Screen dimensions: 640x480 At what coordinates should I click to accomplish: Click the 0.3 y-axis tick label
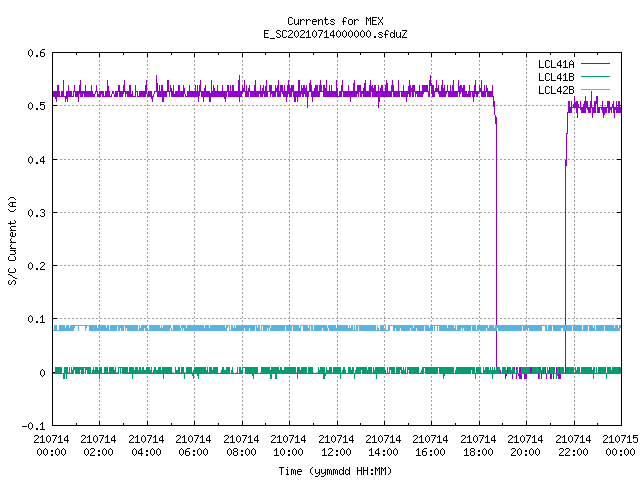pyautogui.click(x=36, y=213)
